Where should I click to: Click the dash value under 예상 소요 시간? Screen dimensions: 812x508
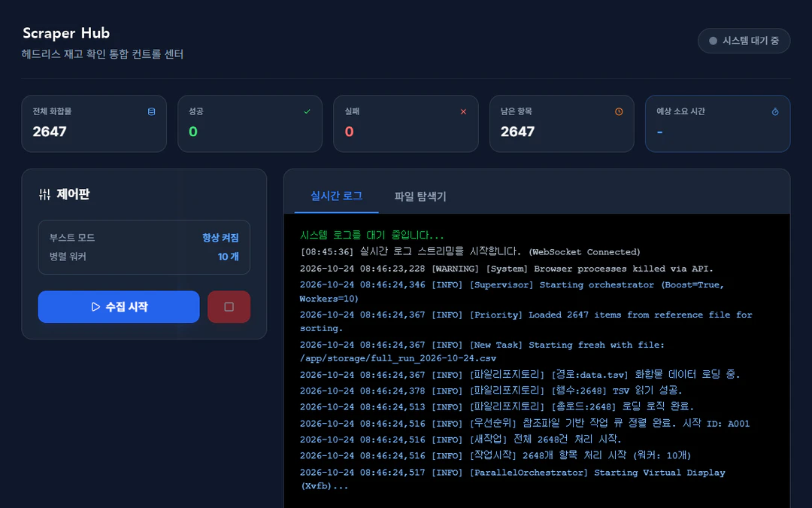660,132
